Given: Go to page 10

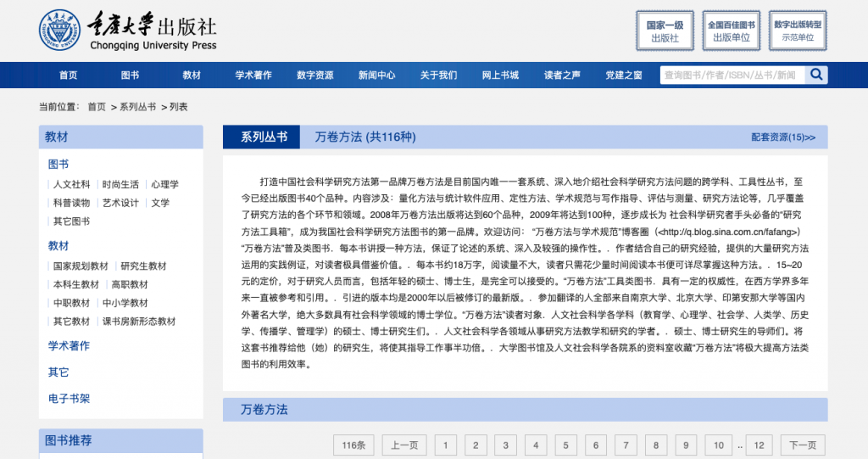Looking at the screenshot, I should (719, 445).
